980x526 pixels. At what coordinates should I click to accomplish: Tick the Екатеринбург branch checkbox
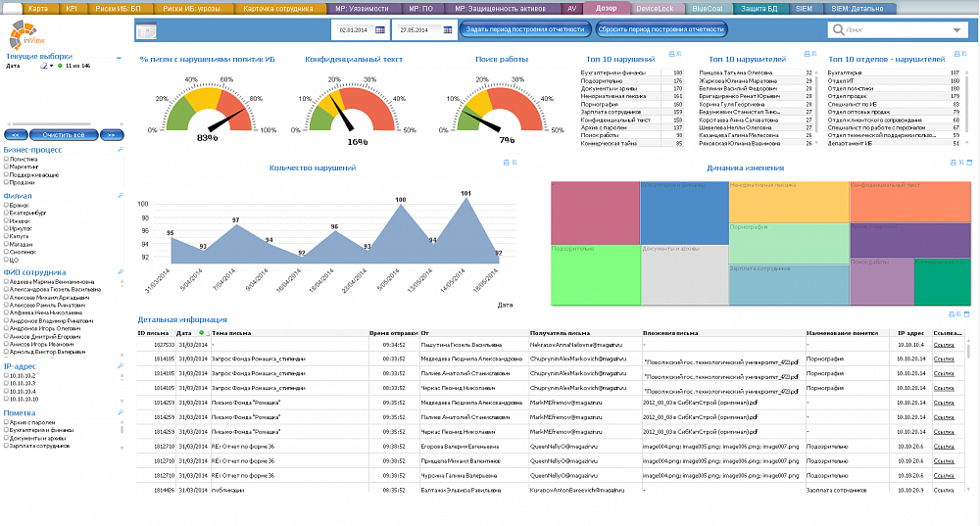point(6,213)
